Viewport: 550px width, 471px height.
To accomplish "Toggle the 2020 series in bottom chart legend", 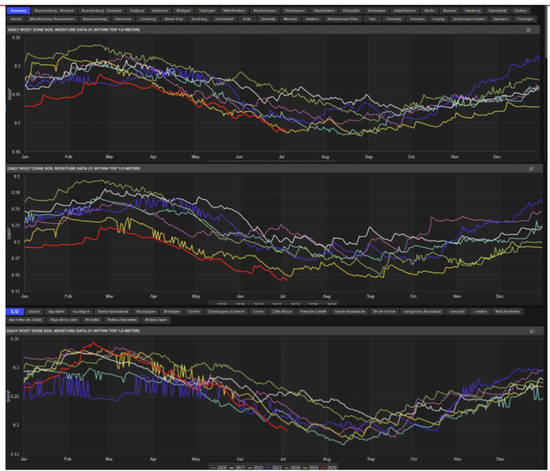I will click(x=219, y=467).
